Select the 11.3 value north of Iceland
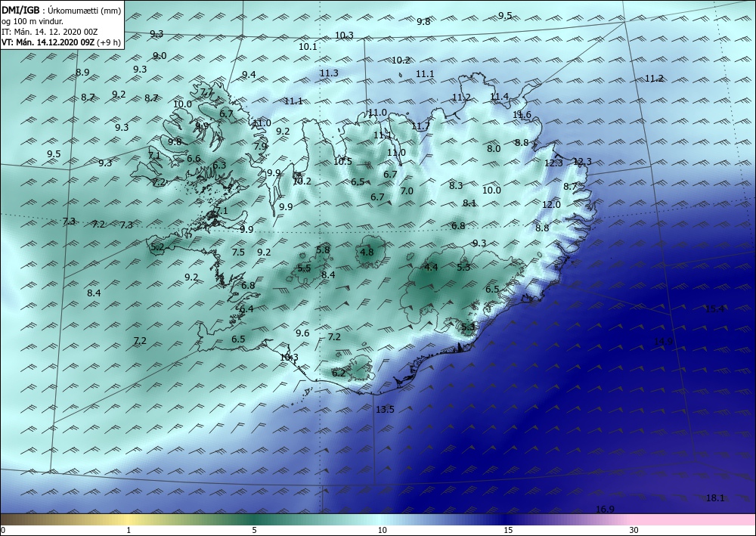The width and height of the screenshot is (756, 536). tap(329, 73)
